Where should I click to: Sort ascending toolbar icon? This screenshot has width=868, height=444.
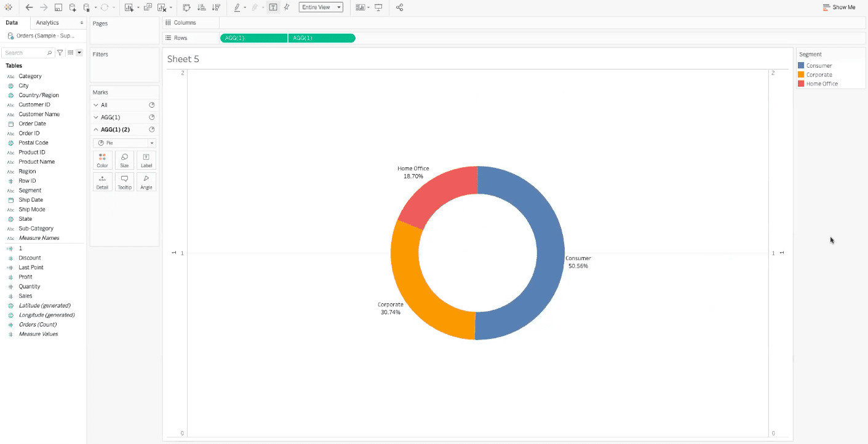[x=202, y=7]
